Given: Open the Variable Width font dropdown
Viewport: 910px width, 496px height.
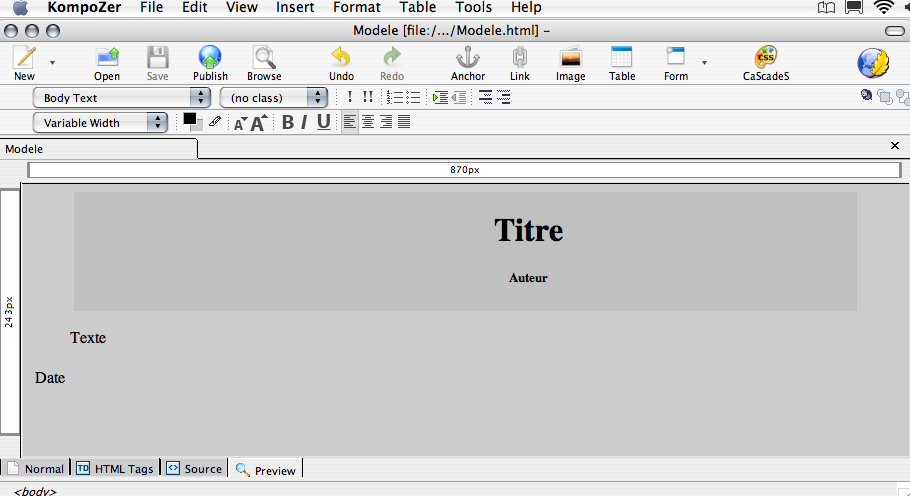Looking at the screenshot, I should pyautogui.click(x=100, y=122).
